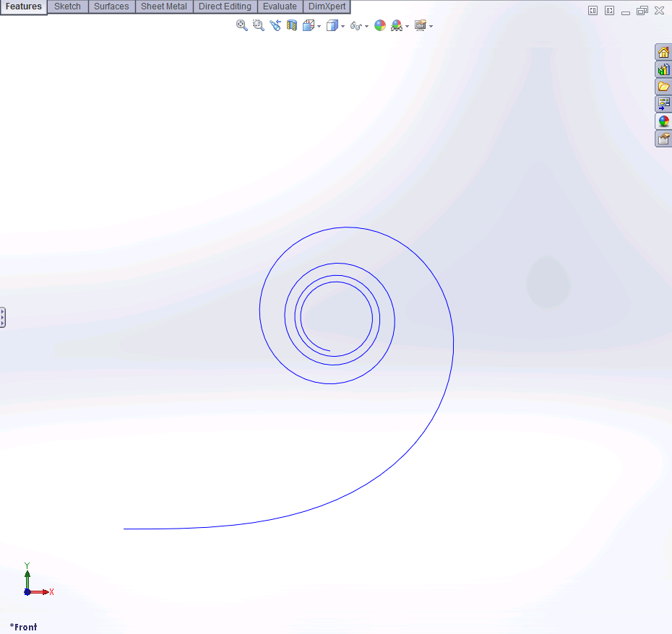Viewport: 672px width, 634px height.
Task: Click the View Settings monitor icon
Action: pos(421,26)
